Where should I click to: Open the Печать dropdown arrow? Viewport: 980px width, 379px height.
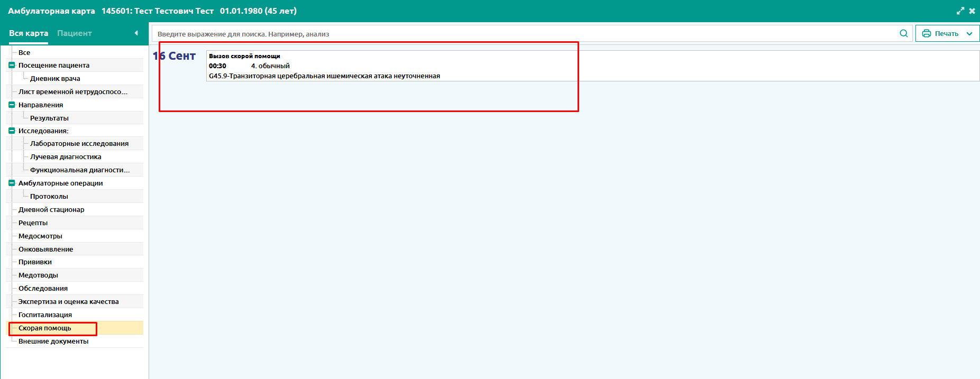pyautogui.click(x=969, y=33)
